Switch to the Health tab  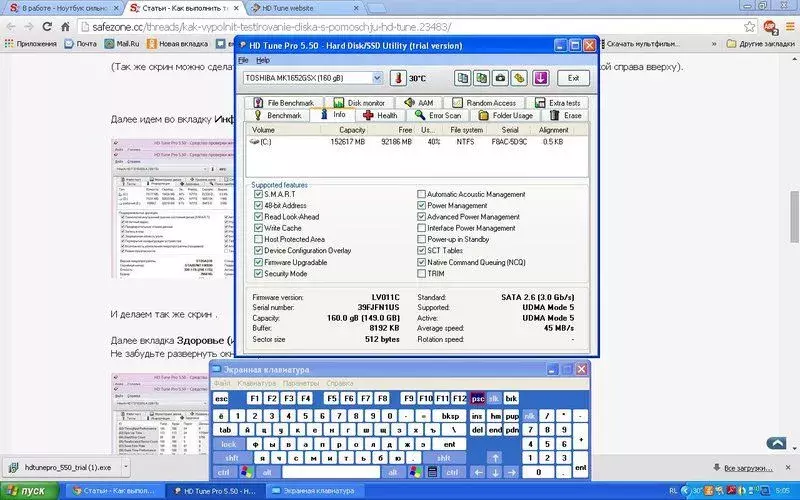tap(380, 116)
